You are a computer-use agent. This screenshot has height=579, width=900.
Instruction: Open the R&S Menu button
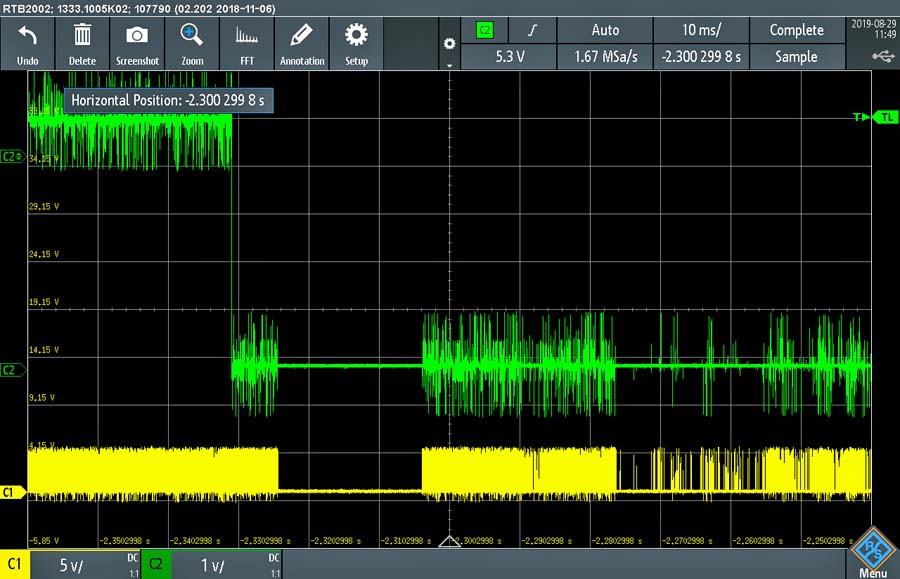[873, 553]
